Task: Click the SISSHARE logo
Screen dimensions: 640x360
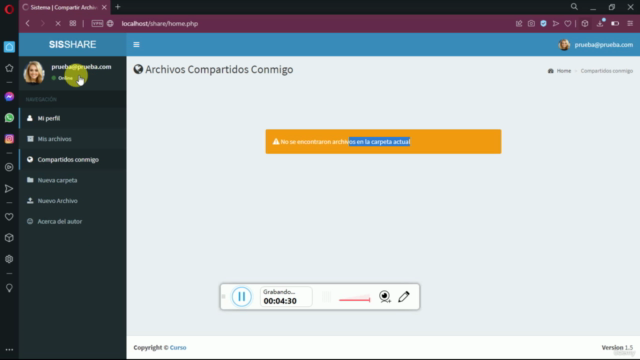Action: 73,44
